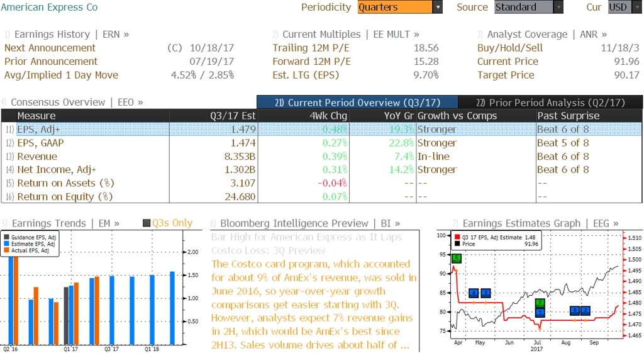
Task: Click the YoY Gr column header
Action: 383,116
